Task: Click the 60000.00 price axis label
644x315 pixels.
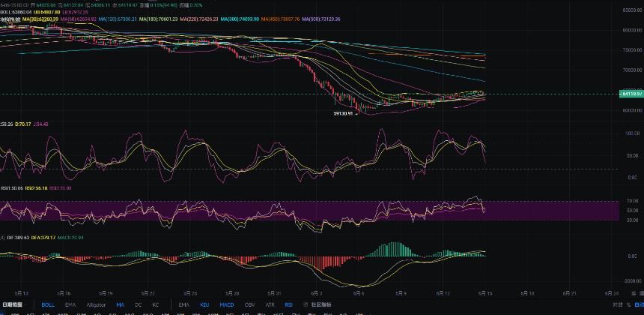Action: [632, 110]
